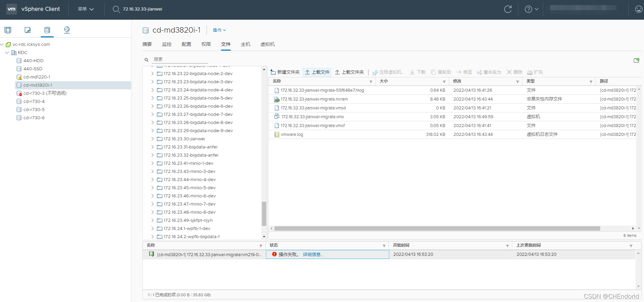Select datastore cd-md1220-1 with warning
This screenshot has height=302, width=644.
37,77
